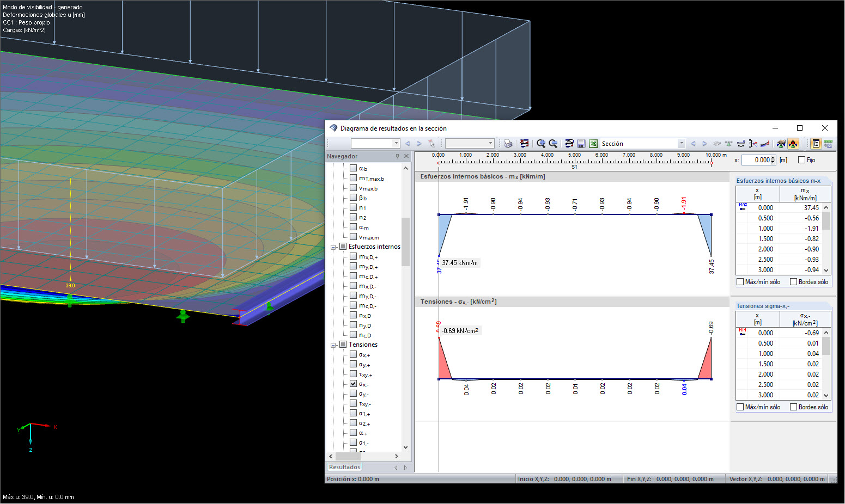Check the ny,D internal forces checkbox
Viewport: 845px width, 504px height.
coord(353,325)
